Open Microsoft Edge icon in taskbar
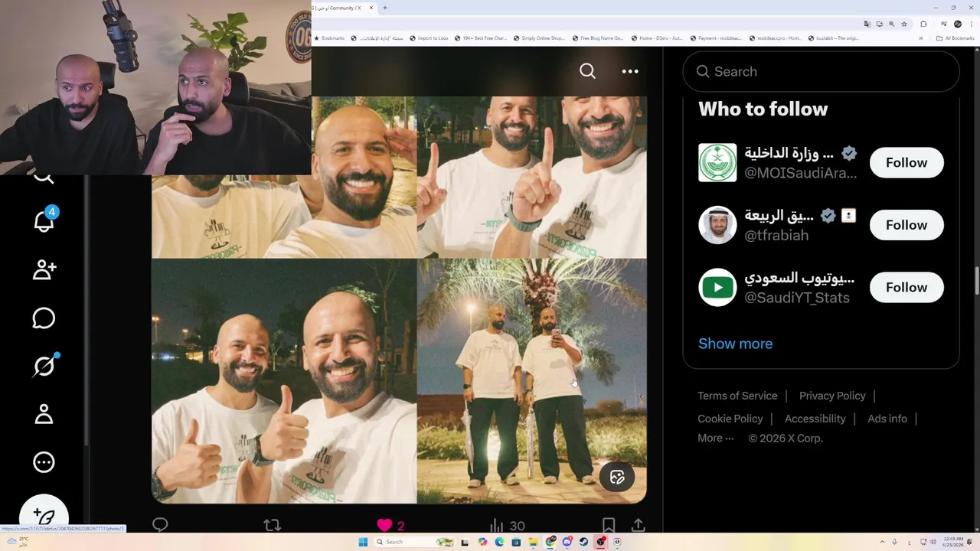The image size is (980, 551). (499, 542)
